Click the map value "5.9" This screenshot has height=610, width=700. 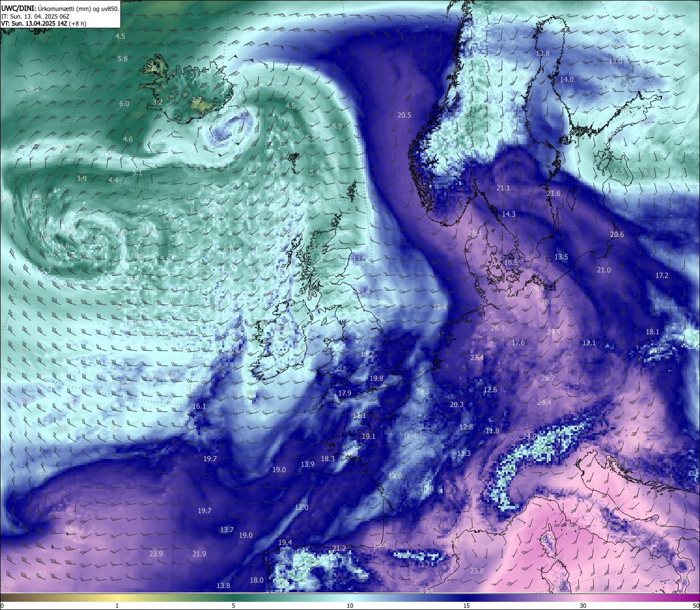[x=337, y=126]
